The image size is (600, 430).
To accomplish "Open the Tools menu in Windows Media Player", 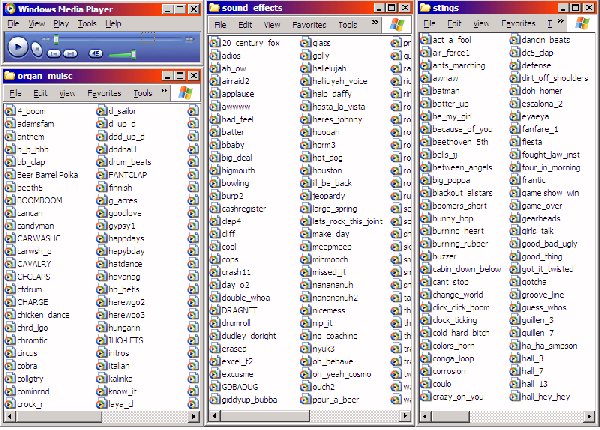I will click(87, 24).
